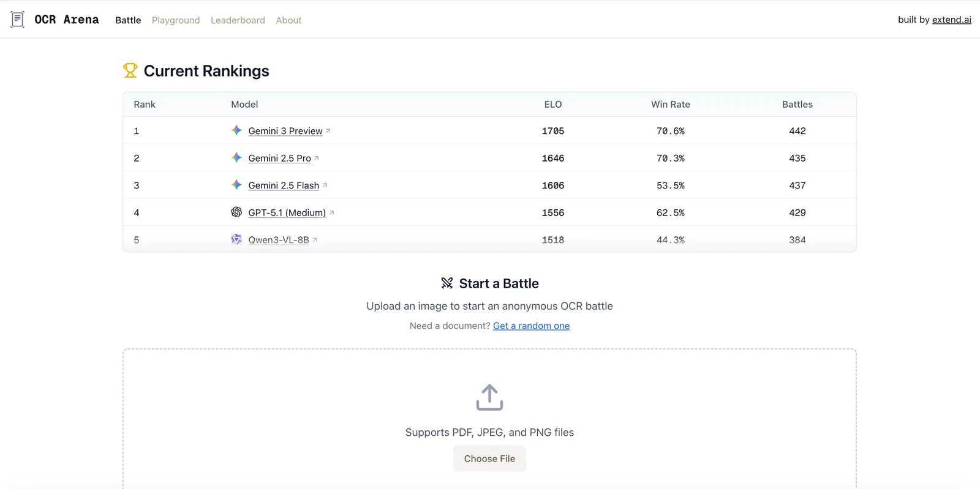The width and height of the screenshot is (980, 489).
Task: Go to the About page
Action: 288,20
